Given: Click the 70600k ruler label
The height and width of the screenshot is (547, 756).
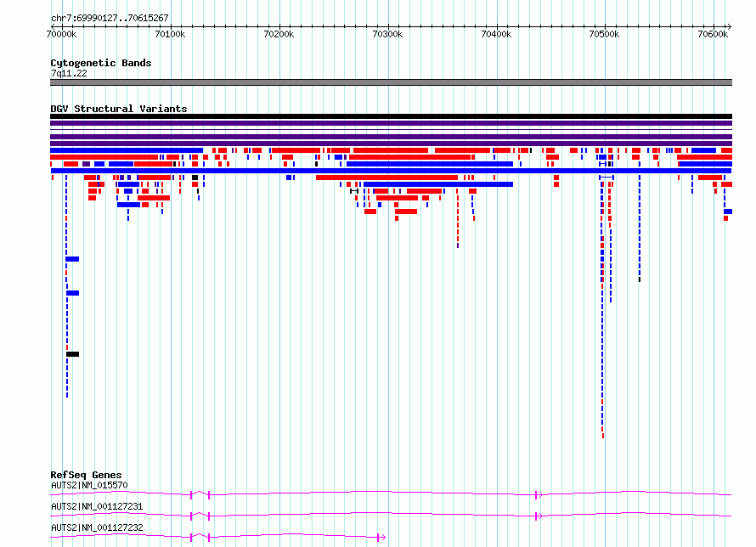Looking at the screenshot, I should click(713, 34).
